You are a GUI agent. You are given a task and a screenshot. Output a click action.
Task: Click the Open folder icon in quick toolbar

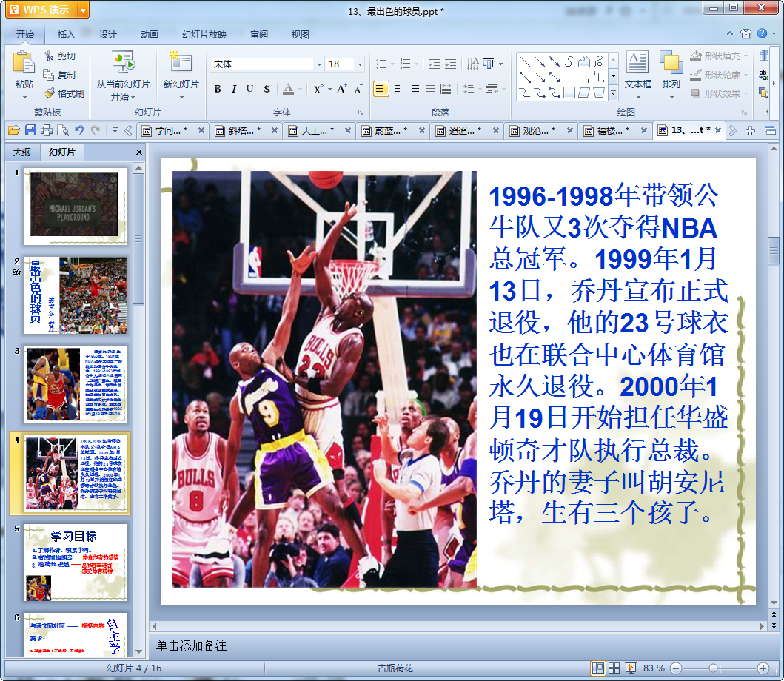(14, 130)
